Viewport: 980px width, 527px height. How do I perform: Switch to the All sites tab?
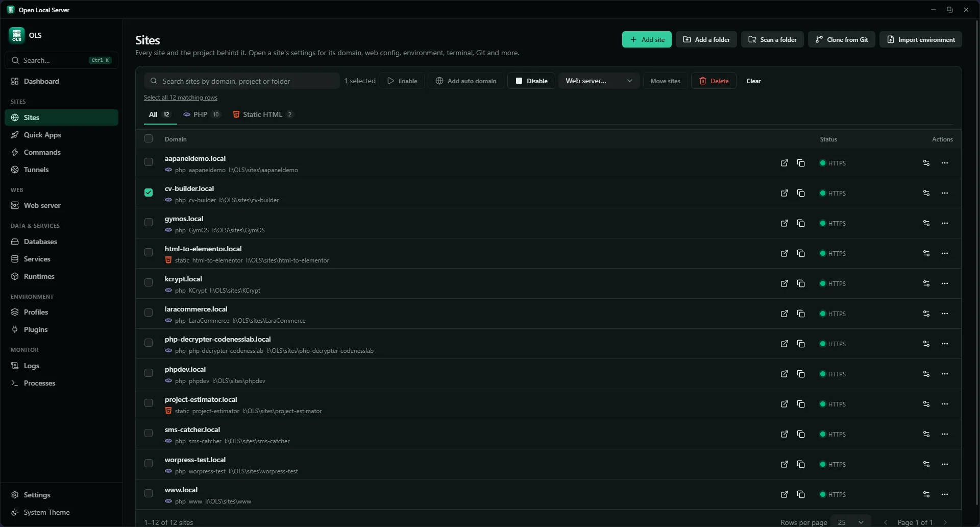tap(160, 114)
